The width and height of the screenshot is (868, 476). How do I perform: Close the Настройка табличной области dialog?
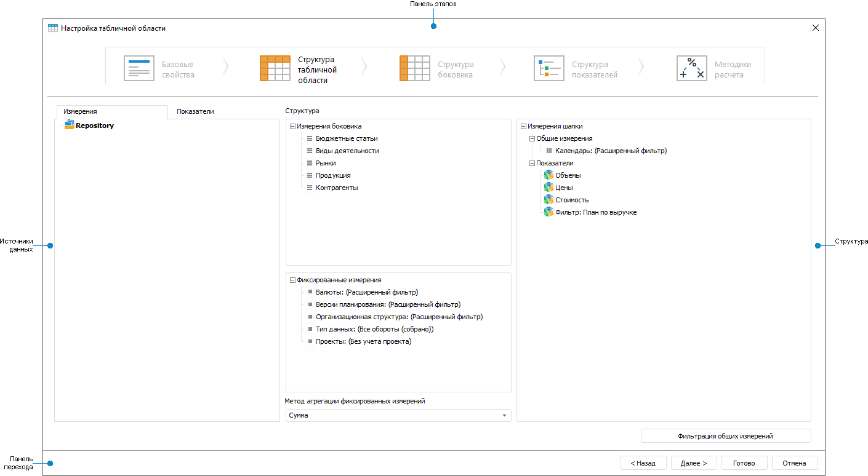pyautogui.click(x=816, y=28)
